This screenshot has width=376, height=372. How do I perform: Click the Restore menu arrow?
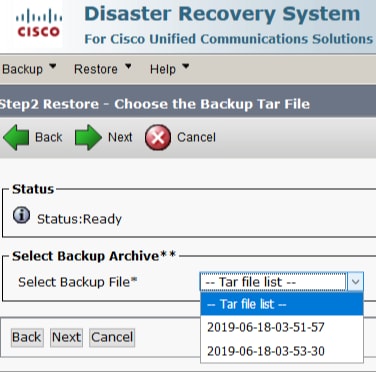[x=128, y=66]
